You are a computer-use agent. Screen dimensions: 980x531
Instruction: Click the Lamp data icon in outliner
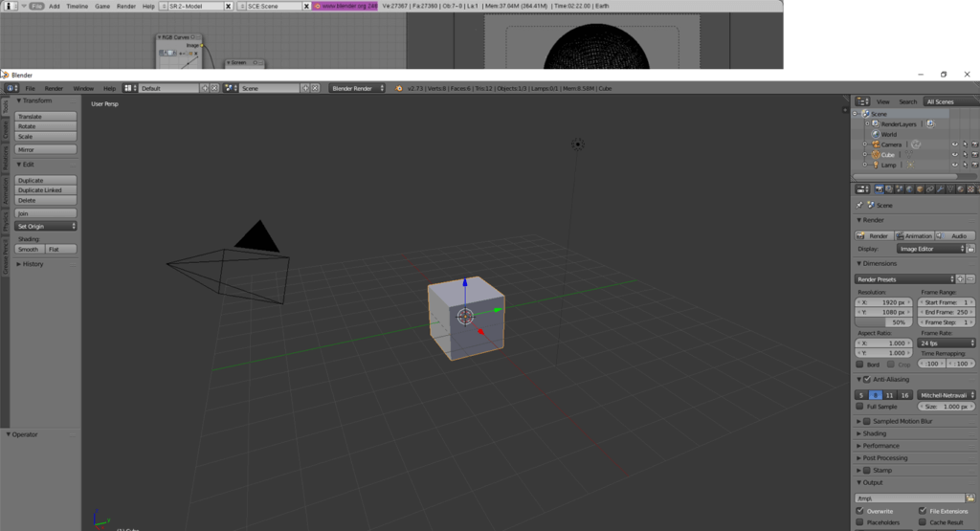(911, 165)
